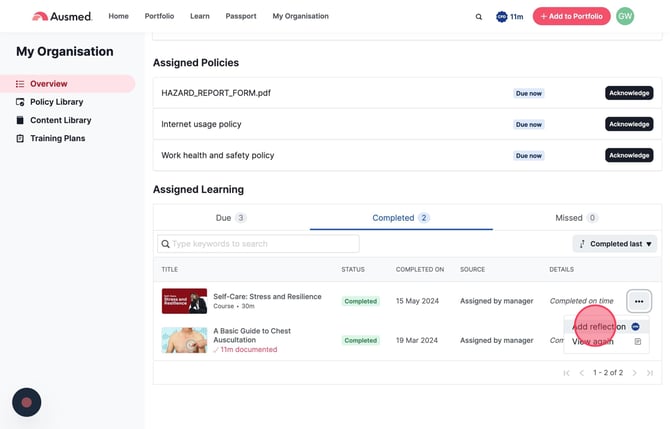This screenshot has height=429, width=670.
Task: Go to the first page of results
Action: pyautogui.click(x=566, y=373)
